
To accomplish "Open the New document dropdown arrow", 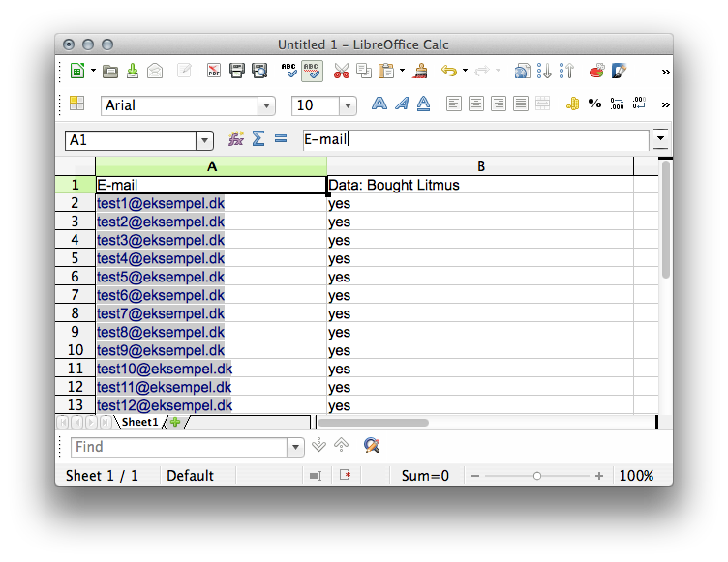I will coord(93,71).
